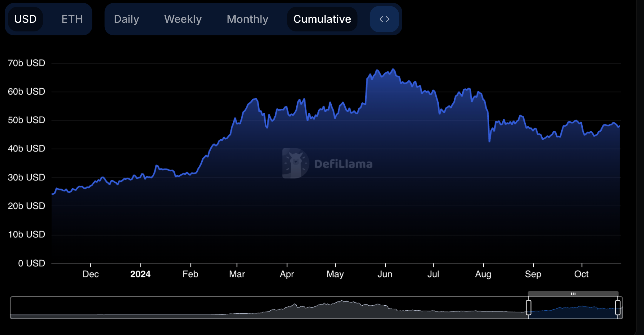Image resolution: width=644 pixels, height=335 pixels.
Task: Enable Cumulative view mode
Action: [322, 19]
